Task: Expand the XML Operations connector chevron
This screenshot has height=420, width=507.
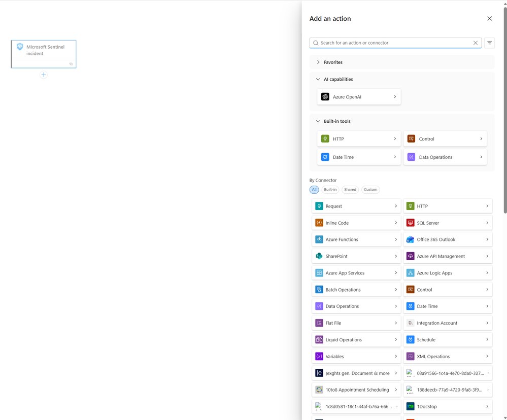Action: pyautogui.click(x=487, y=357)
